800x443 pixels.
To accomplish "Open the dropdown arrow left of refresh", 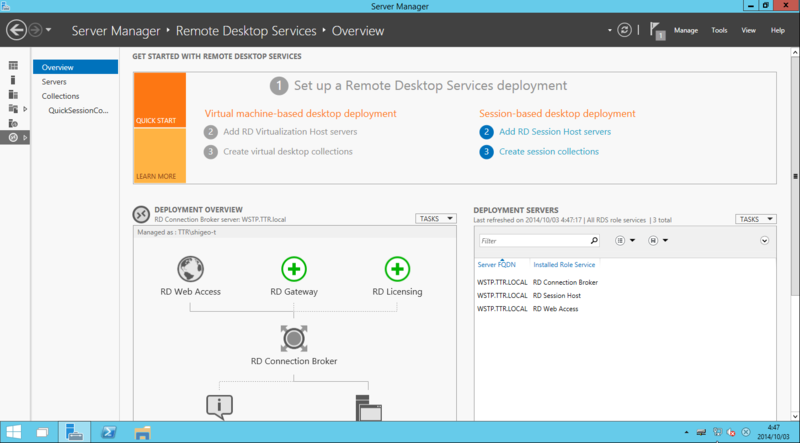I will pyautogui.click(x=610, y=31).
